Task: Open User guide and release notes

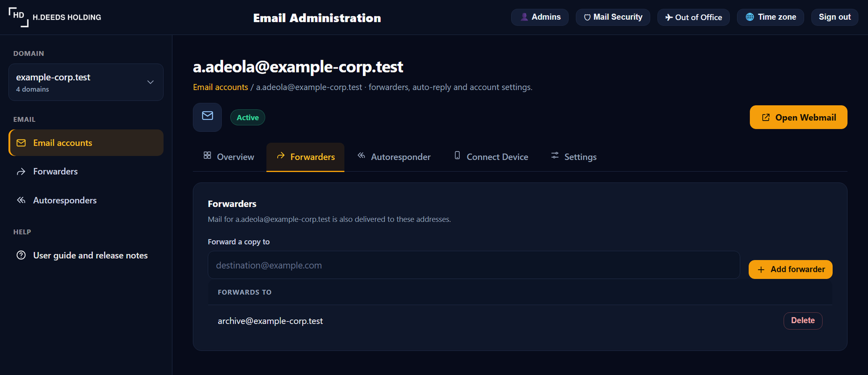Action: coord(86,255)
